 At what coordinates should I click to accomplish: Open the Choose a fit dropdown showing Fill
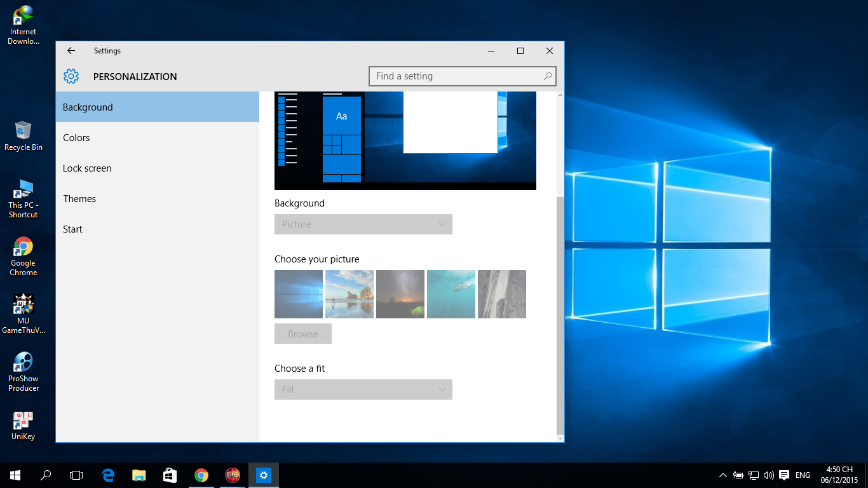coord(363,390)
